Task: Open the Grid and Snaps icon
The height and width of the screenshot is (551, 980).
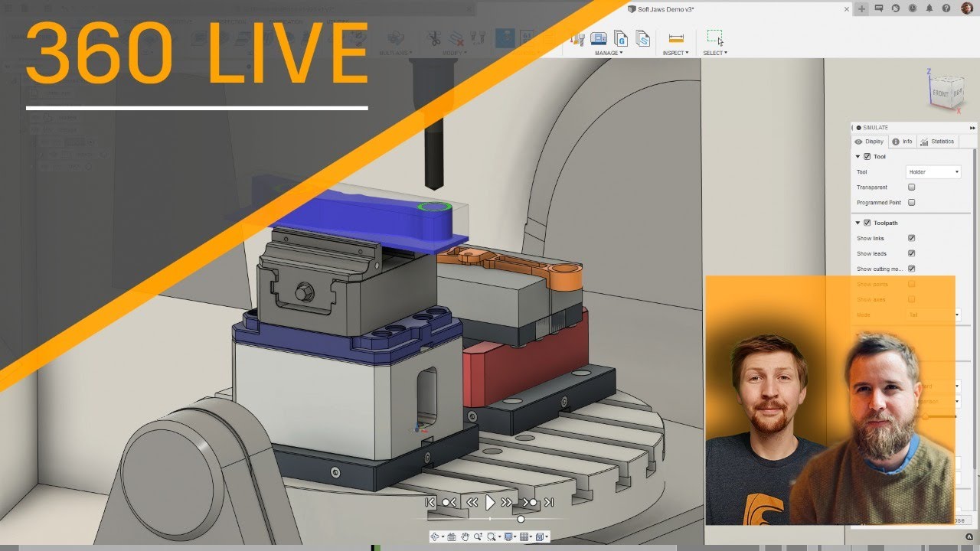Action: coord(524,536)
